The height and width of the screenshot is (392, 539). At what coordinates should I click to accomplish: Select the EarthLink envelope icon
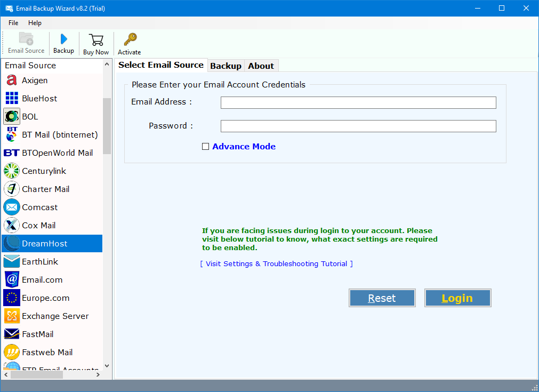(12, 262)
